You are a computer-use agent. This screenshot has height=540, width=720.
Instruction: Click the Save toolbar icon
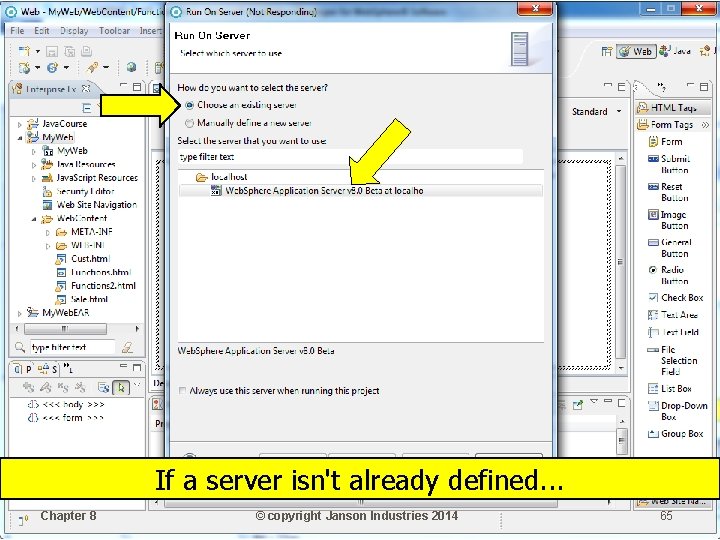pyautogui.click(x=52, y=51)
